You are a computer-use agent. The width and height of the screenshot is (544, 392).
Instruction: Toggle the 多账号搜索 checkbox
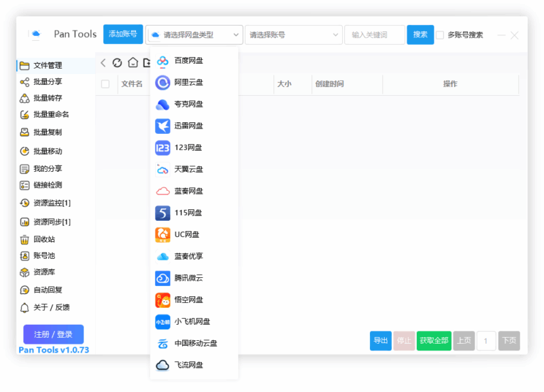(x=440, y=35)
